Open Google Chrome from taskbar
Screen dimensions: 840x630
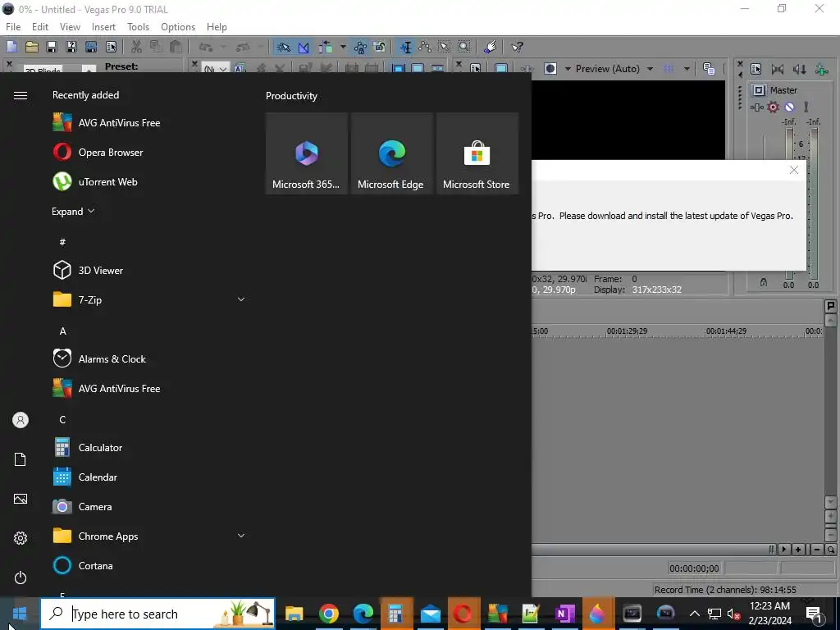[328, 614]
